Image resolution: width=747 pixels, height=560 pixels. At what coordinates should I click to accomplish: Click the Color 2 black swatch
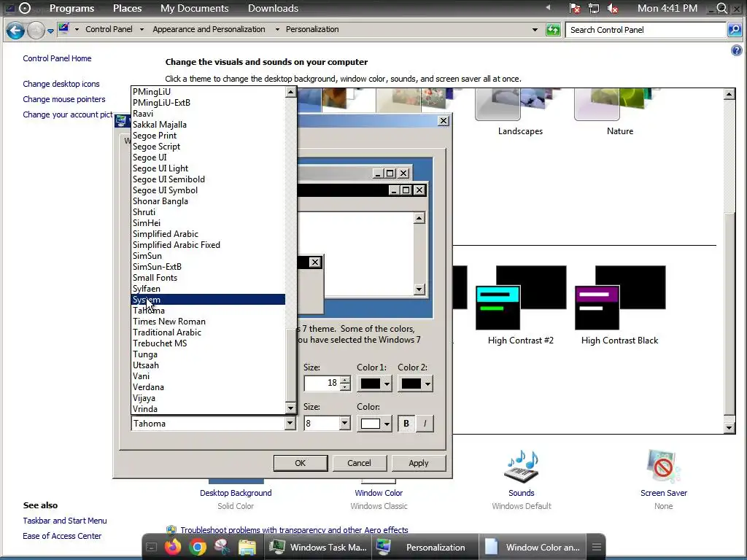pos(411,384)
